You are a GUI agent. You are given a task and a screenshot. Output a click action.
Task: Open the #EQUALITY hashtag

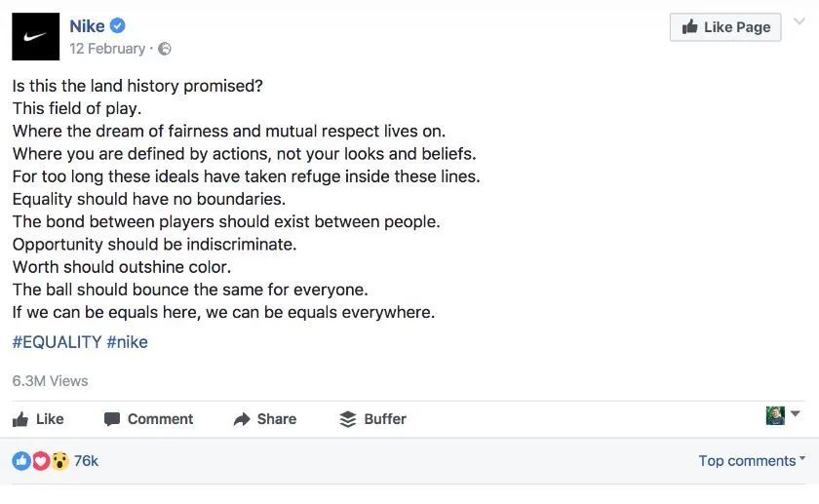58,342
